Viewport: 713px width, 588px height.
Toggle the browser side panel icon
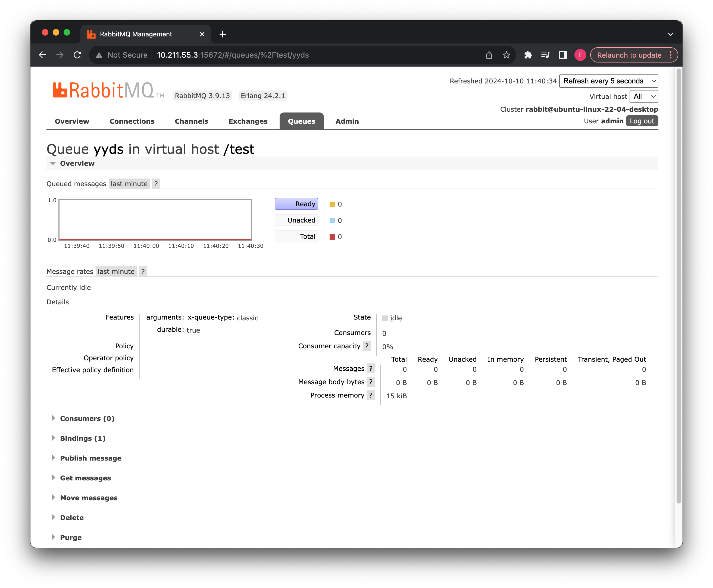pyautogui.click(x=563, y=55)
